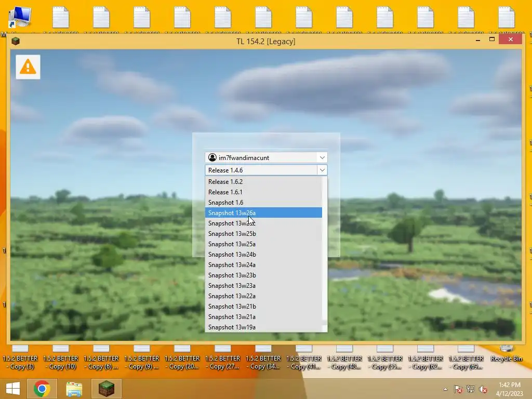
Task: Select Release 1.6.1 from version list
Action: point(263,192)
